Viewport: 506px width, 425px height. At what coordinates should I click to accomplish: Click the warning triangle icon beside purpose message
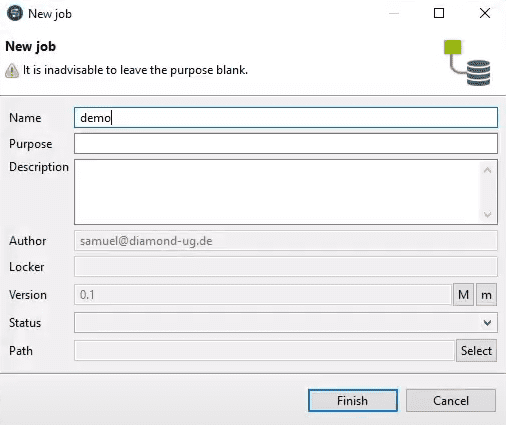12,71
